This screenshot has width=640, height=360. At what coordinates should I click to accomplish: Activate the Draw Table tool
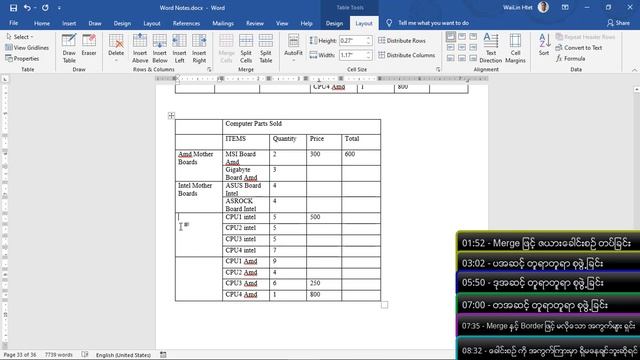pos(69,48)
